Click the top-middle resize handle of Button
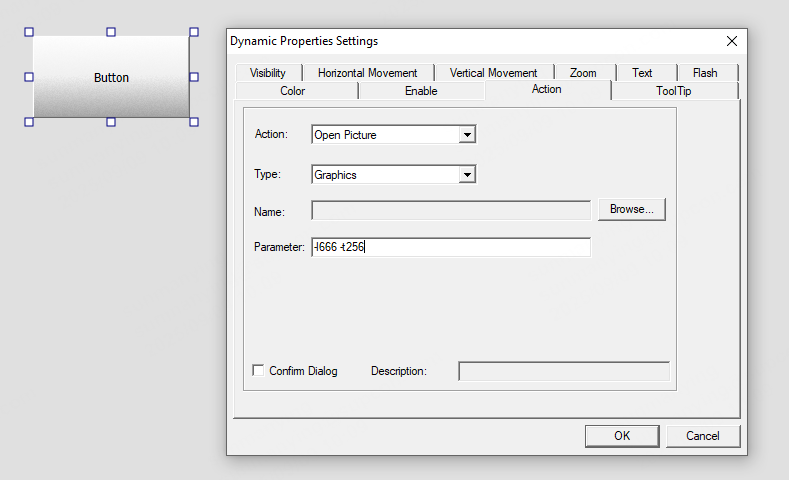Image resolution: width=789 pixels, height=480 pixels. click(111, 32)
